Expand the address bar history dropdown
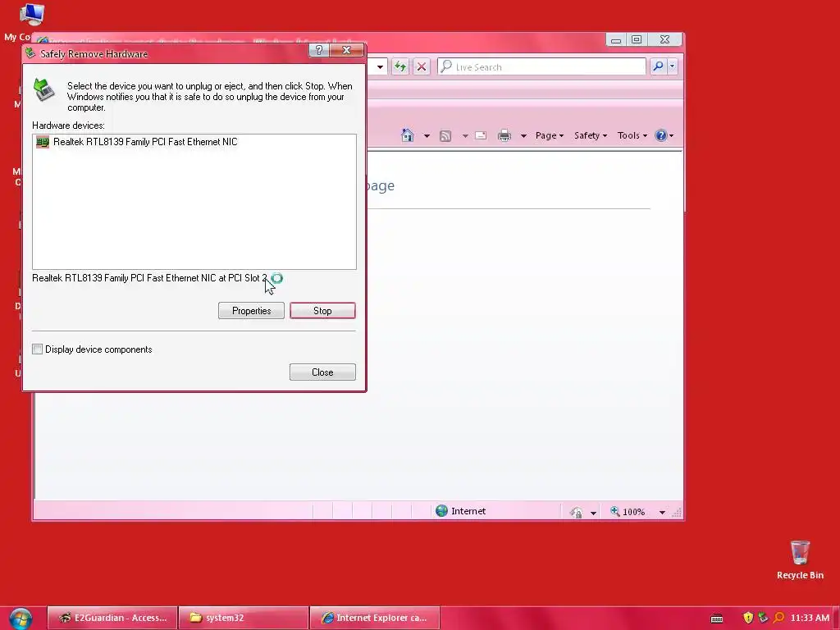Viewport: 840px width, 630px height. [380, 67]
